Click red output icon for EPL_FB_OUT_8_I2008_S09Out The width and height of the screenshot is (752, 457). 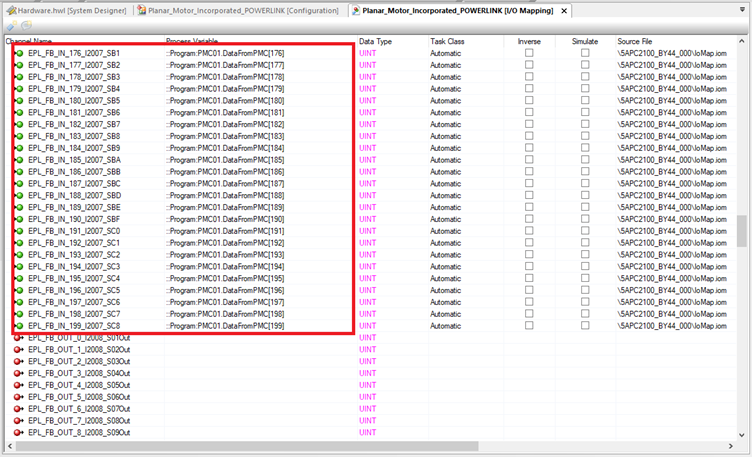(x=19, y=433)
